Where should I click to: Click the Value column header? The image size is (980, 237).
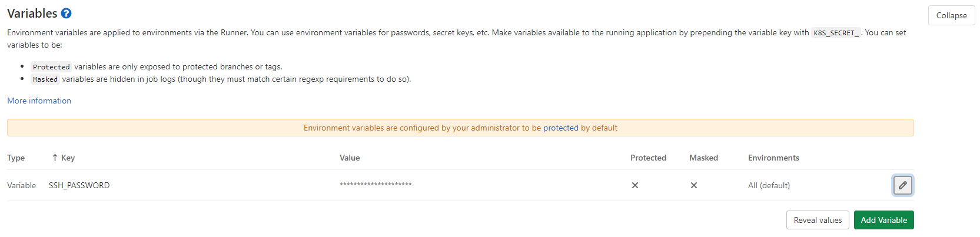tap(350, 158)
